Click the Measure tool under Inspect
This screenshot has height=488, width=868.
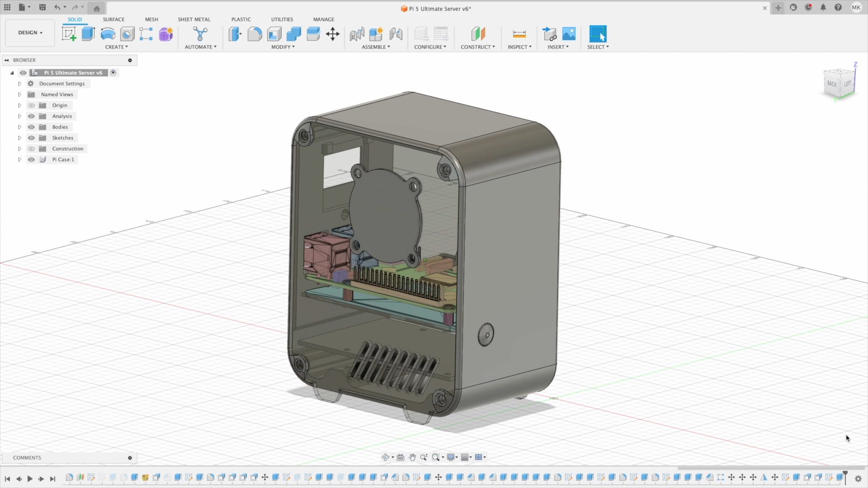(x=519, y=34)
